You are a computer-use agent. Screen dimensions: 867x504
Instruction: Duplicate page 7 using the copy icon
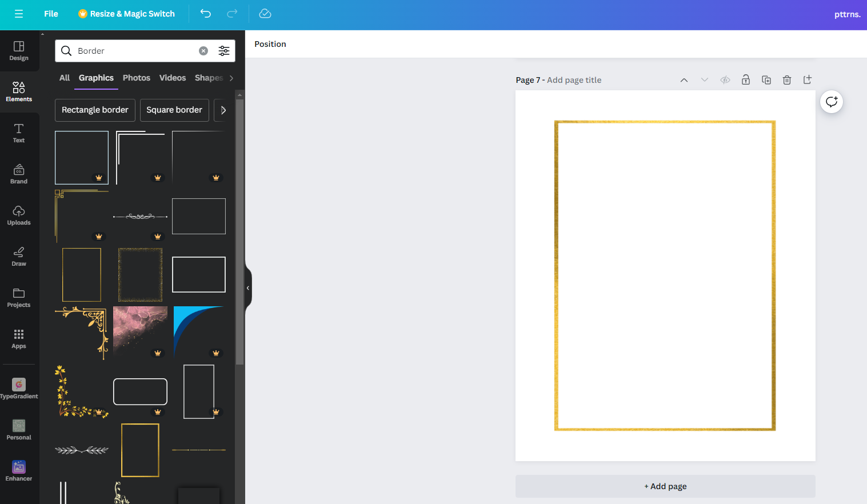[x=766, y=80]
